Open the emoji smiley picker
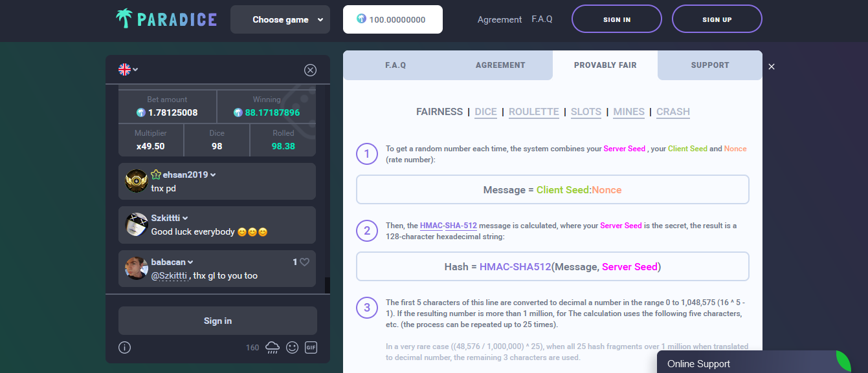Viewport: 868px width, 373px height. [292, 348]
